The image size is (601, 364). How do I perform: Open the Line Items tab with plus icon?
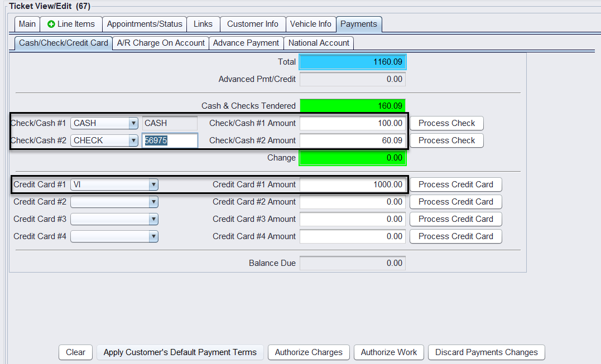[x=71, y=24]
